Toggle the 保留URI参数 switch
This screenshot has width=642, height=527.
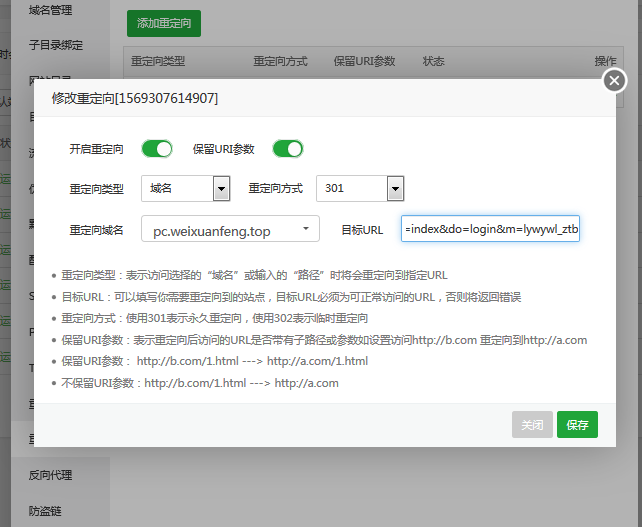pos(288,149)
